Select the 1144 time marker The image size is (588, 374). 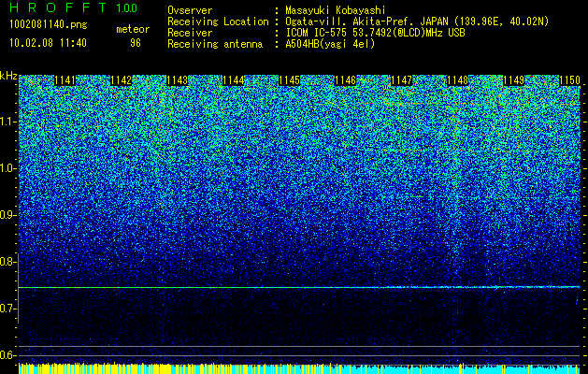[234, 80]
